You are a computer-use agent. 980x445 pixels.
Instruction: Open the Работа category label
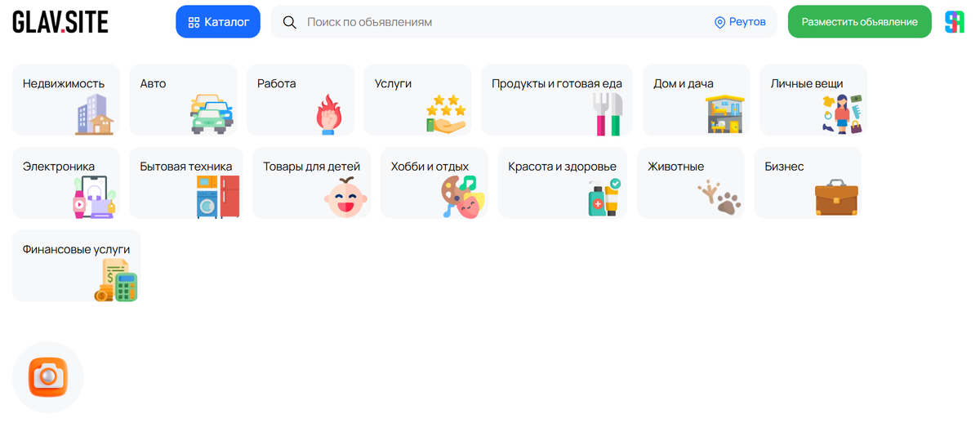277,83
